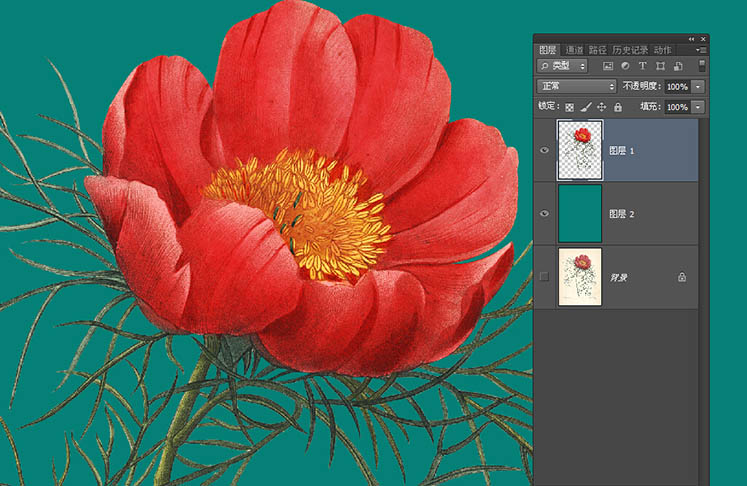Click the 图层 1 layer name
The width and height of the screenshot is (747, 486).
click(622, 151)
